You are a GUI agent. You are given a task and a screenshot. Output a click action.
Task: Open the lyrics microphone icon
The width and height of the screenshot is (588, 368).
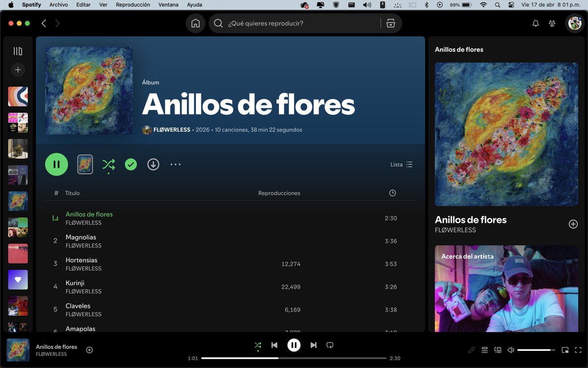pos(471,350)
